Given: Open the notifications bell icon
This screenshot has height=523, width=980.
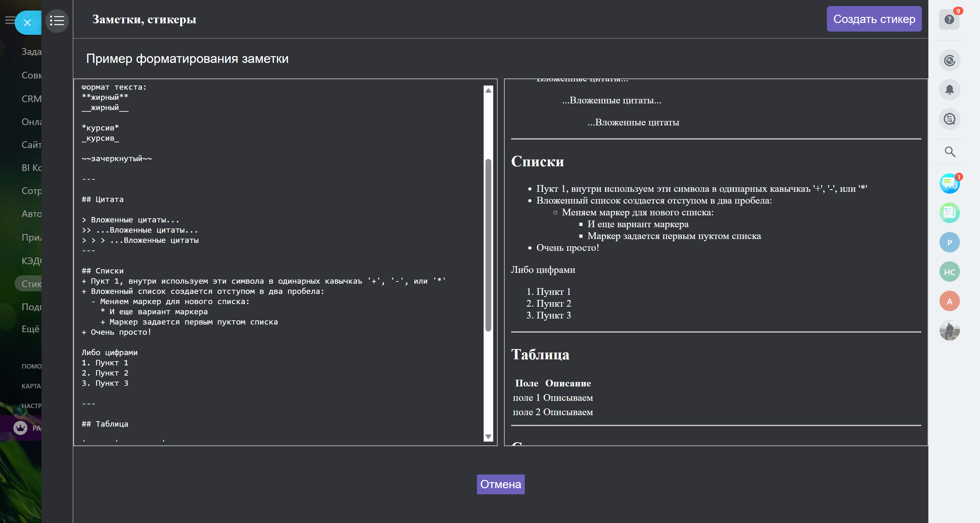Looking at the screenshot, I should [950, 90].
